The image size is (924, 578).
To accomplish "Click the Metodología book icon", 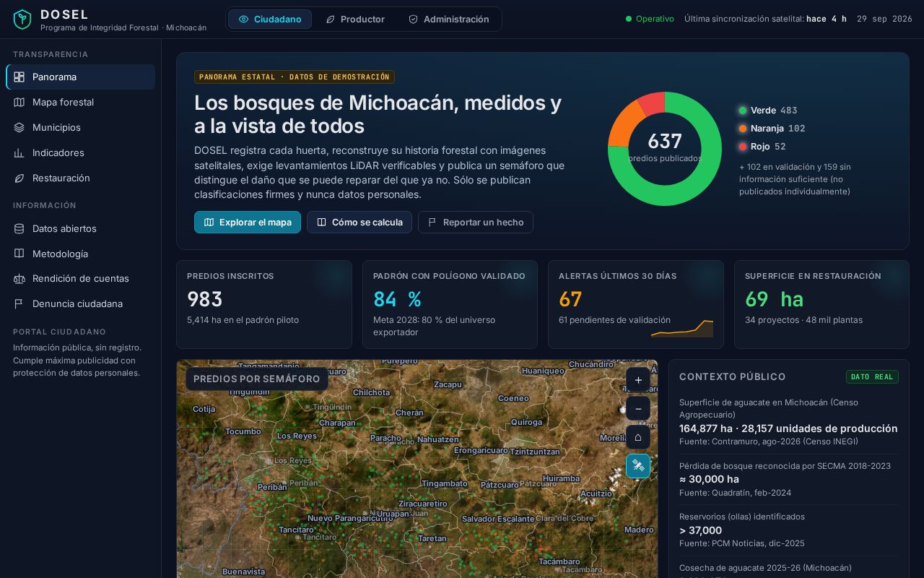I will (19, 254).
